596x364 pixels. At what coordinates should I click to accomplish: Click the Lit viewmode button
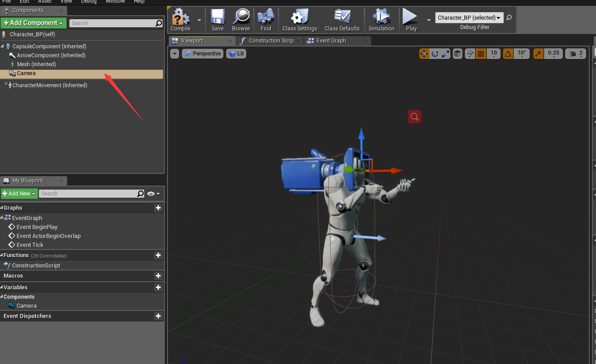coord(236,53)
